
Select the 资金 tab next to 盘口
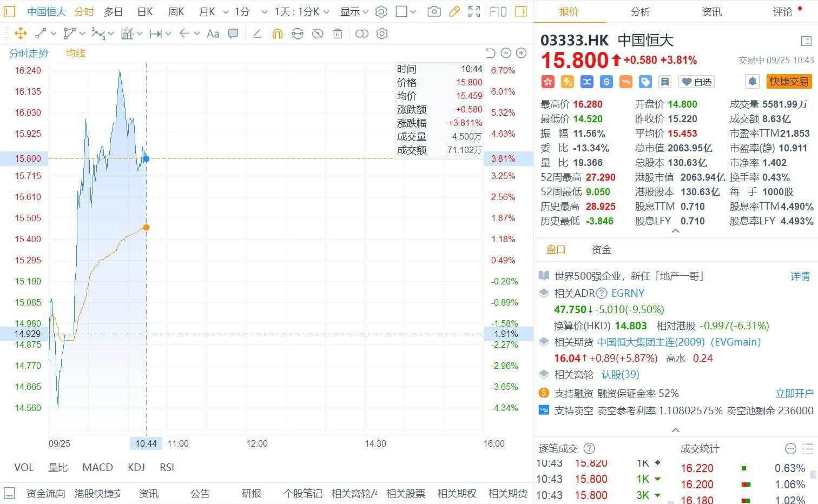[x=601, y=249]
